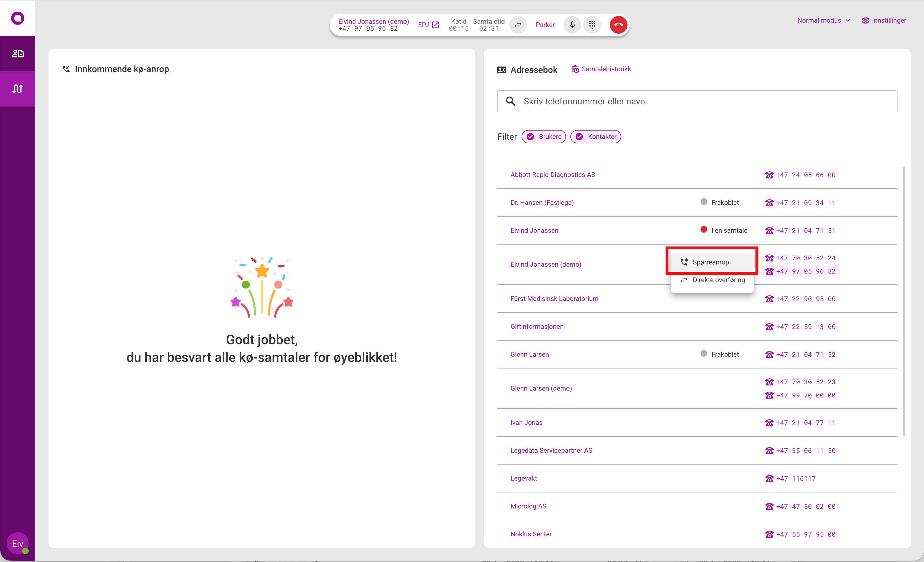Open Innstillinger settings

coord(884,20)
